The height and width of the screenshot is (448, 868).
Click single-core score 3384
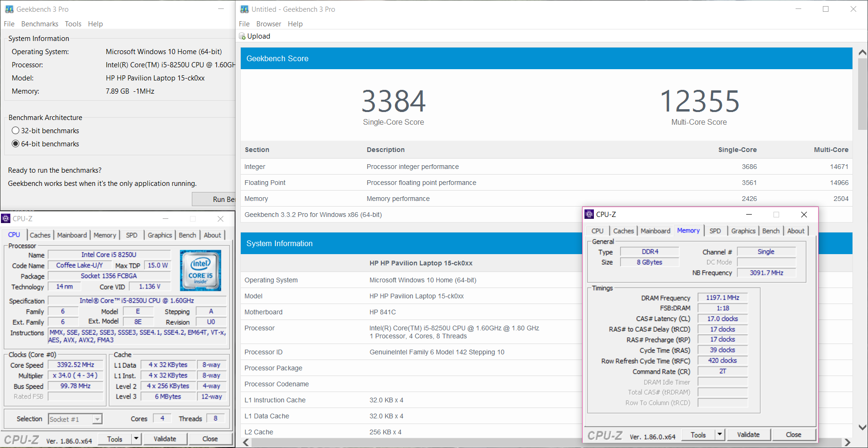394,101
